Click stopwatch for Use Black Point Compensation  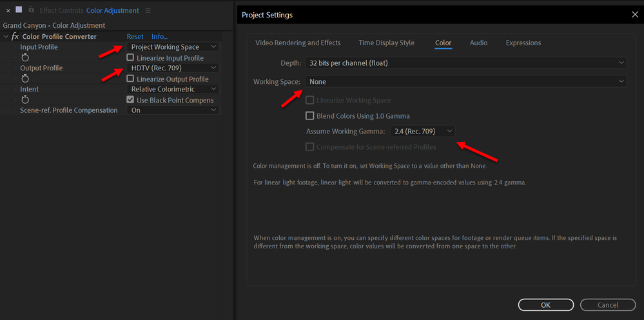[x=26, y=100]
